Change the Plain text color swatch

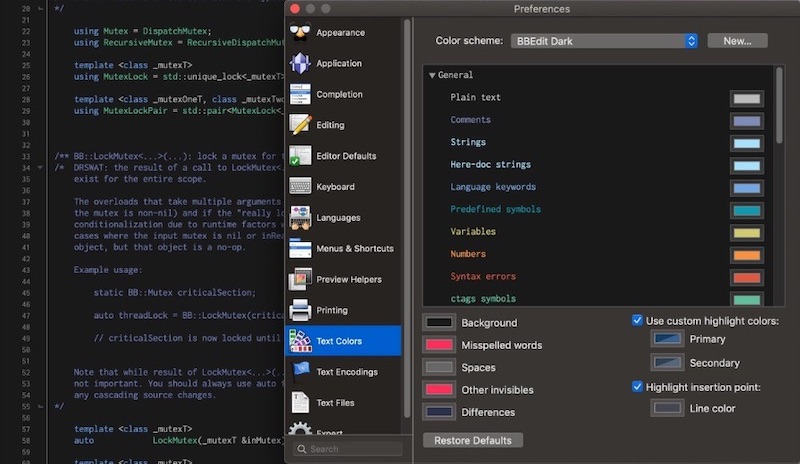click(x=746, y=99)
